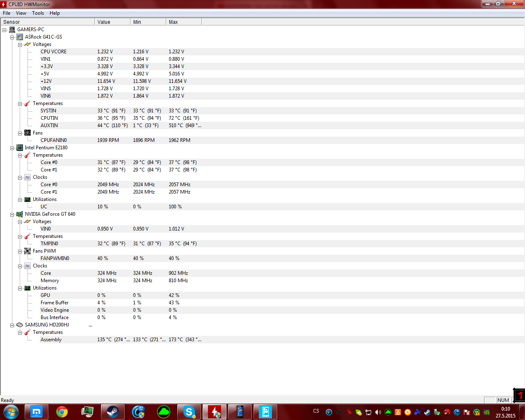The image size is (525, 420).
Task: Collapse the Clocks group under Intel Pentium E2180
Action: [x=20, y=178]
